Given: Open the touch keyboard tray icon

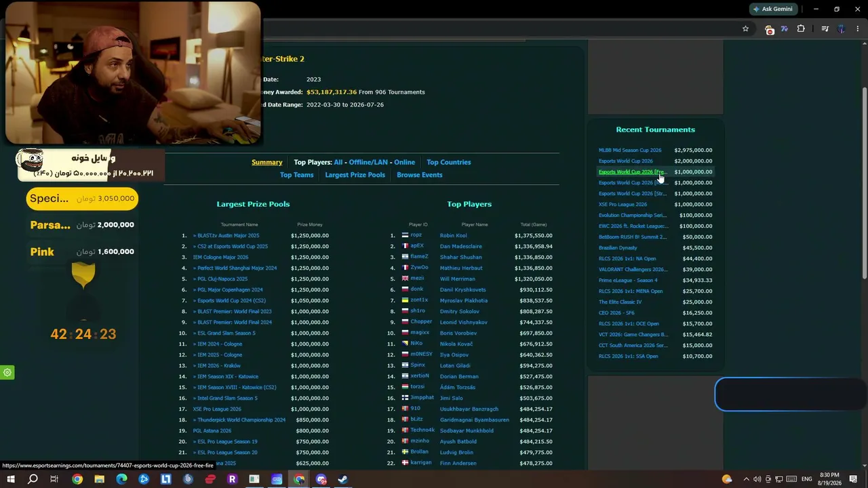Looking at the screenshot, I should coord(791,479).
